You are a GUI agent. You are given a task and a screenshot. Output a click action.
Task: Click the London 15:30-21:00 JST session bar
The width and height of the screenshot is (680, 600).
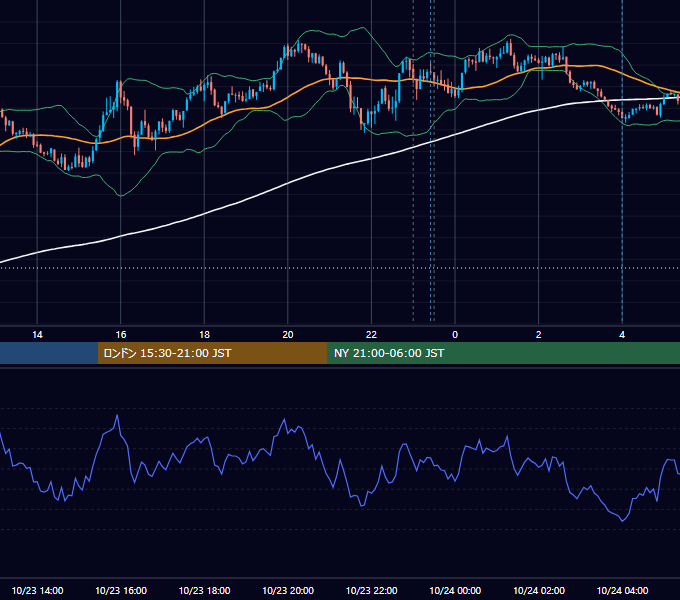[212, 353]
